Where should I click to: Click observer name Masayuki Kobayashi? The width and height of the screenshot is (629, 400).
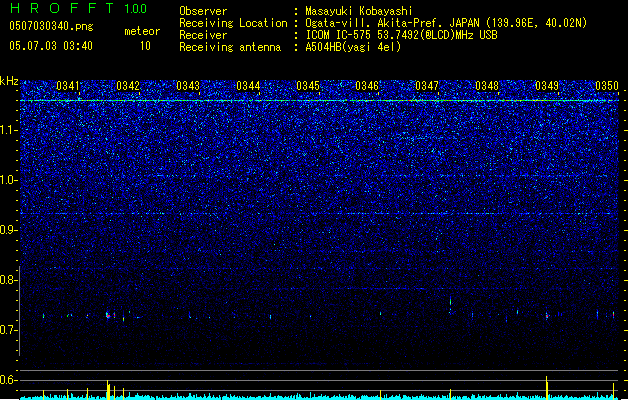click(359, 11)
